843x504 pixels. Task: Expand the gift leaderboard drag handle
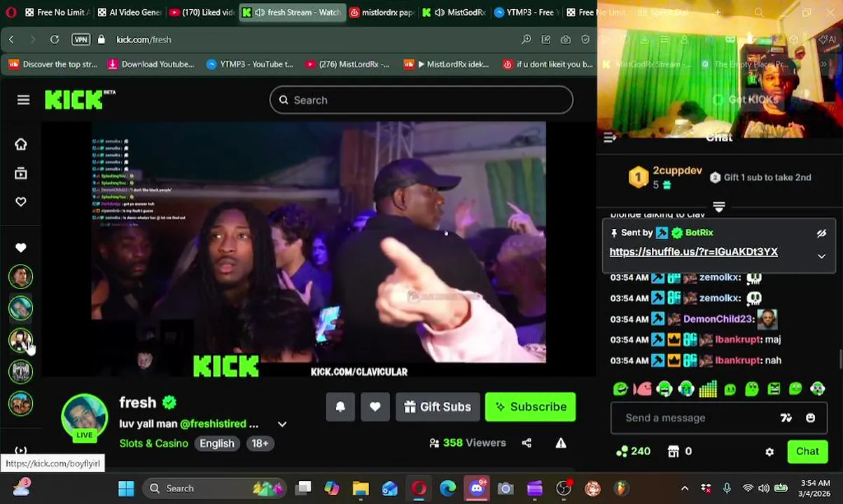coord(719,207)
